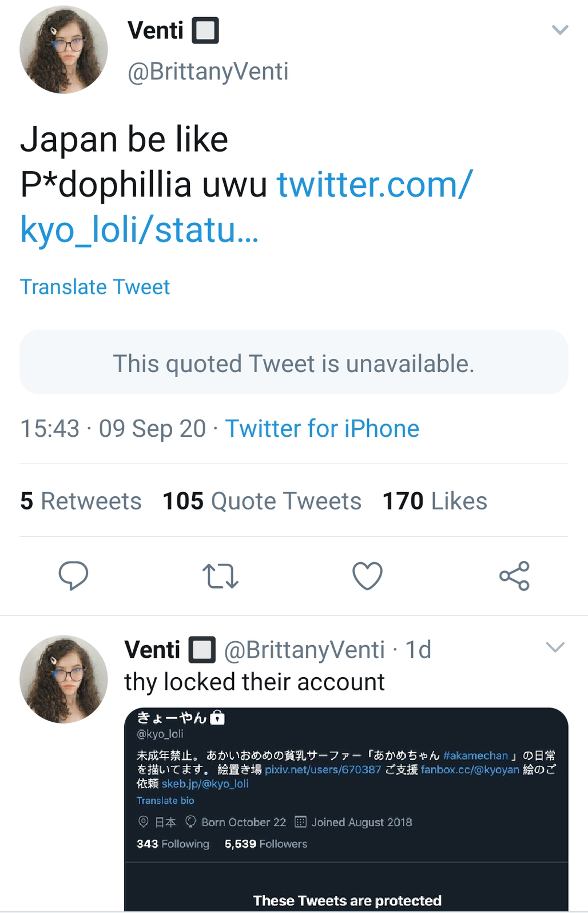
Task: Open the skeb.jp/@kyo_loli link
Action: coord(205,784)
